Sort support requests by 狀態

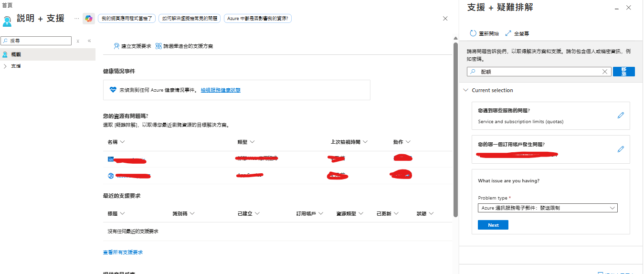tap(425, 213)
